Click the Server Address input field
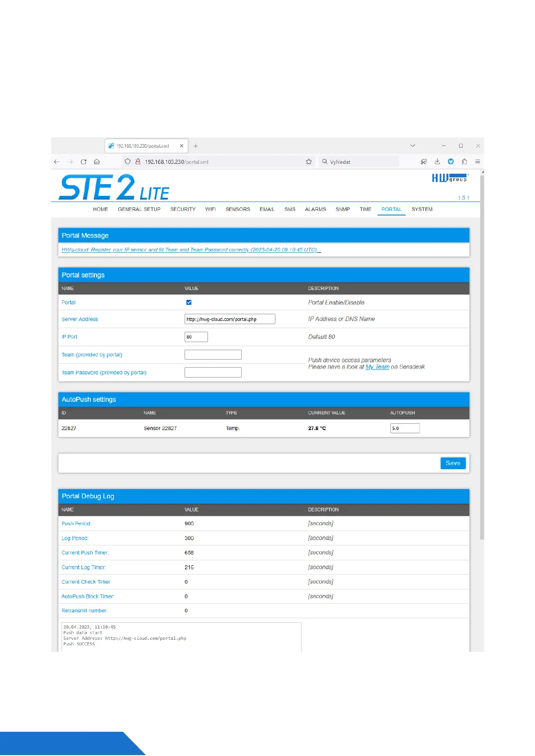 tap(230, 319)
